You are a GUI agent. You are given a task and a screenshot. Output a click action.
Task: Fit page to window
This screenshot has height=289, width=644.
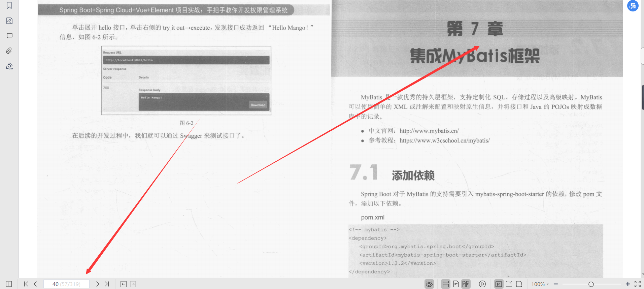[509, 284]
